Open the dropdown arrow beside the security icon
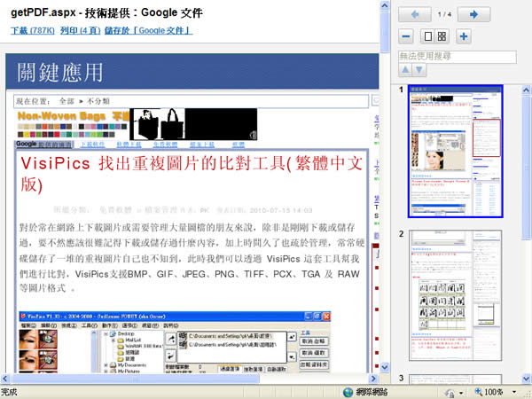532x399 pixels. (461, 393)
